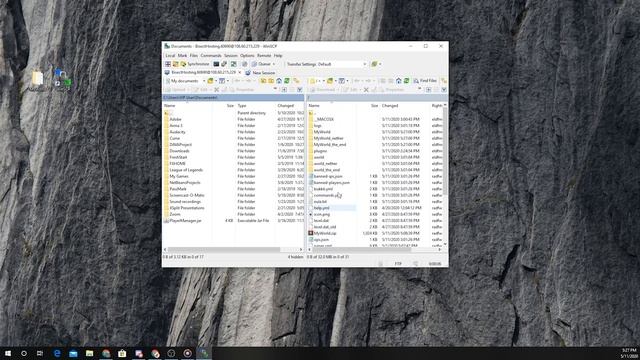This screenshot has height=360, width=640.
Task: Click the local path bar
Action: coord(233,98)
